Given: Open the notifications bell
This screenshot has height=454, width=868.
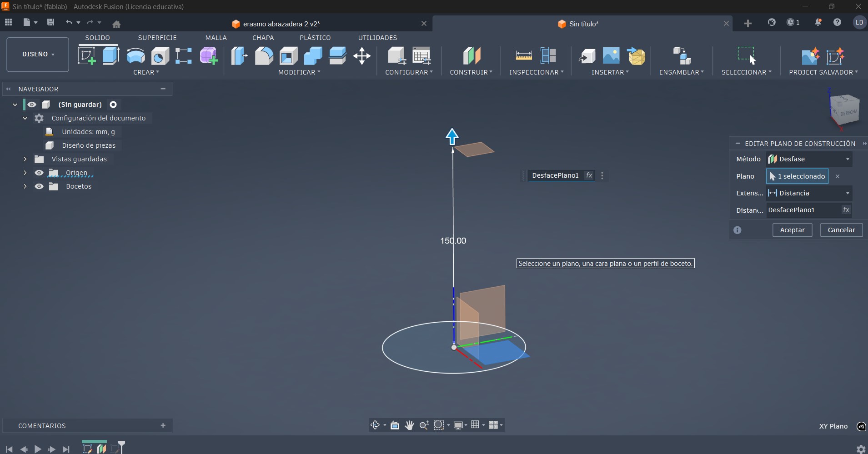Looking at the screenshot, I should (818, 22).
